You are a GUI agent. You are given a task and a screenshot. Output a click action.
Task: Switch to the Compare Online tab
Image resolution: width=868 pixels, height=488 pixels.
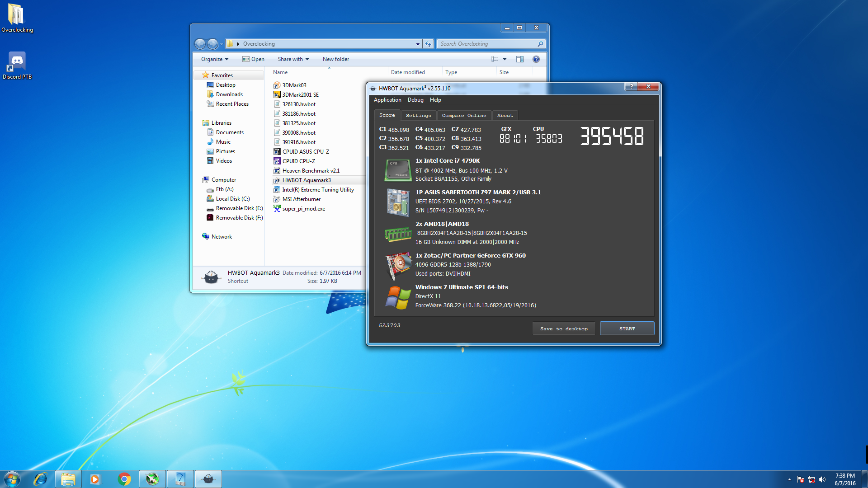coord(464,115)
